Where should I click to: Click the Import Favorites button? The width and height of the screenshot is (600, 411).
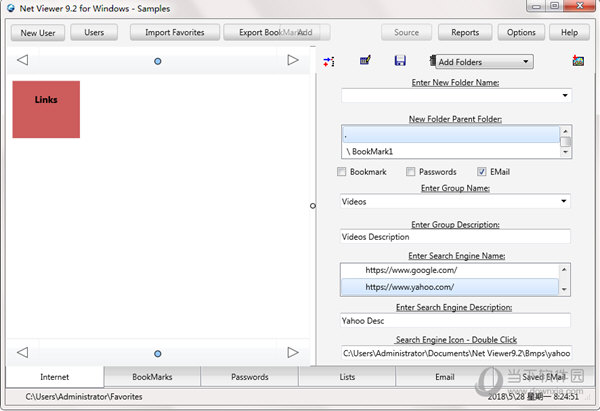pos(174,33)
